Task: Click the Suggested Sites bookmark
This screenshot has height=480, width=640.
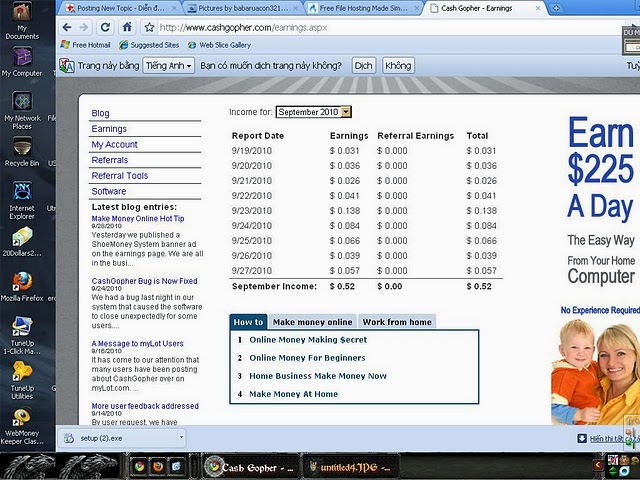Action: (149, 45)
